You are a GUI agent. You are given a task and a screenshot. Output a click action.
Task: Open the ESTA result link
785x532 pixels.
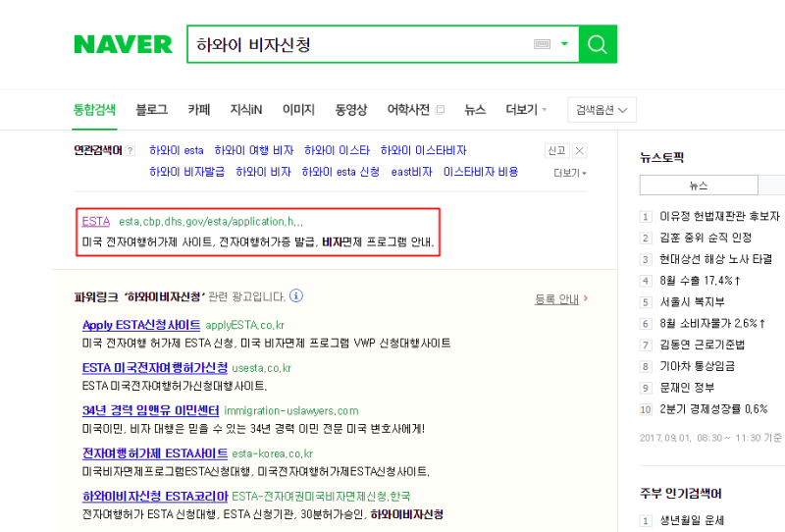96,222
